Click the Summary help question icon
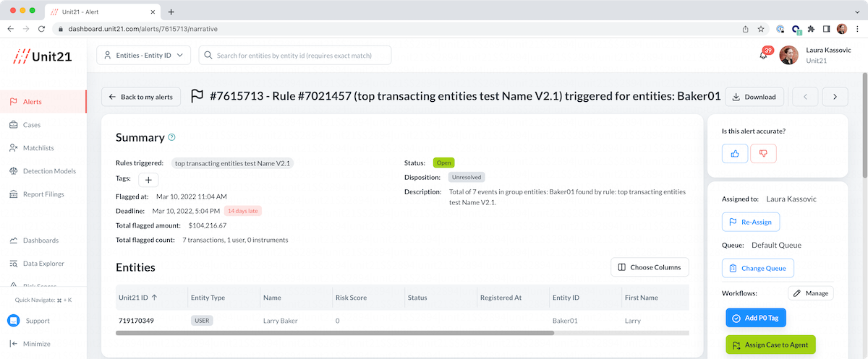This screenshot has width=868, height=359. pyautogui.click(x=171, y=137)
